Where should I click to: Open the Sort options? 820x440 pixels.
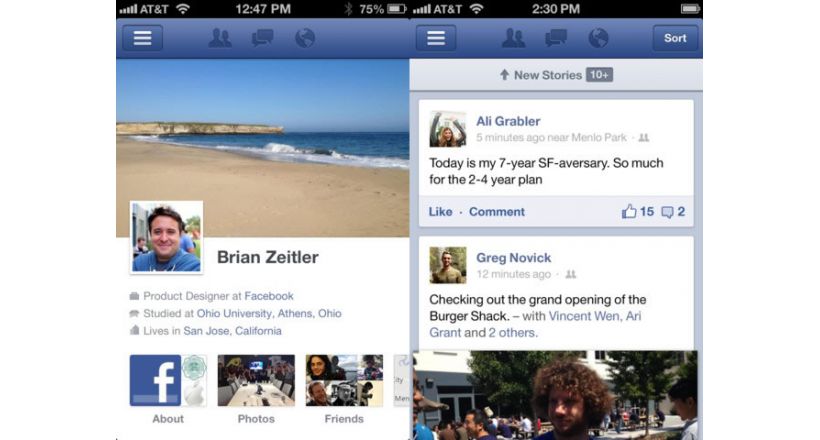[675, 38]
